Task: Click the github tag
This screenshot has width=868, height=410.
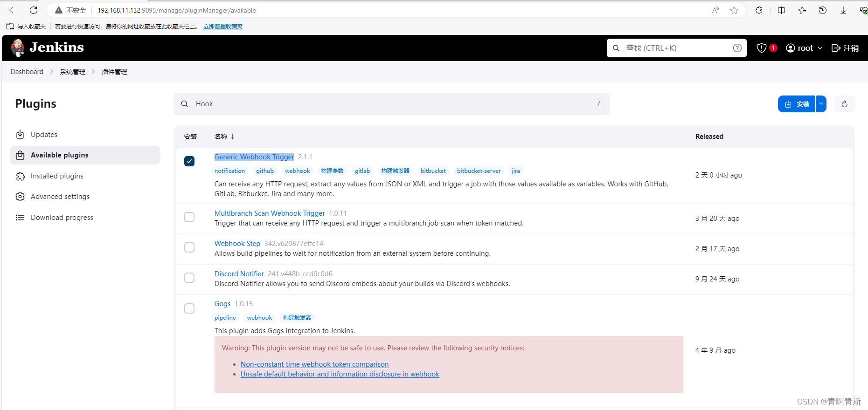Action: [x=265, y=171]
